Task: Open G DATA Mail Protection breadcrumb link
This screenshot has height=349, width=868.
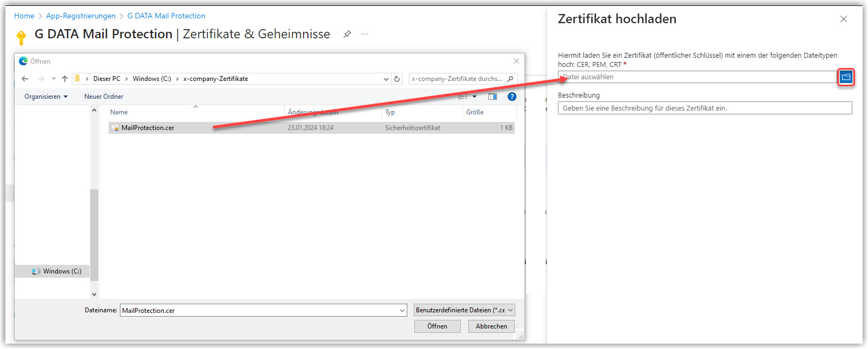Action: click(166, 16)
